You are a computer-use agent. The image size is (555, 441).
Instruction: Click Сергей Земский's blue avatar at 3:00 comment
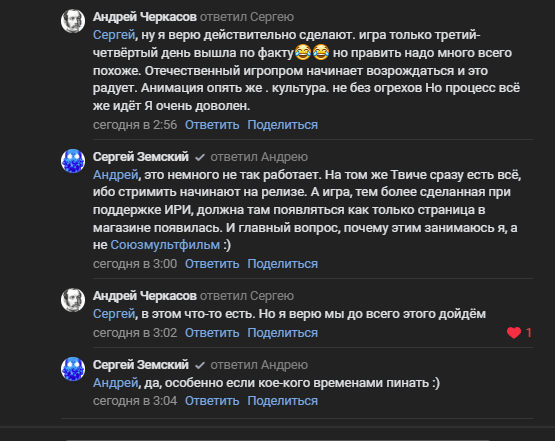[x=73, y=161]
